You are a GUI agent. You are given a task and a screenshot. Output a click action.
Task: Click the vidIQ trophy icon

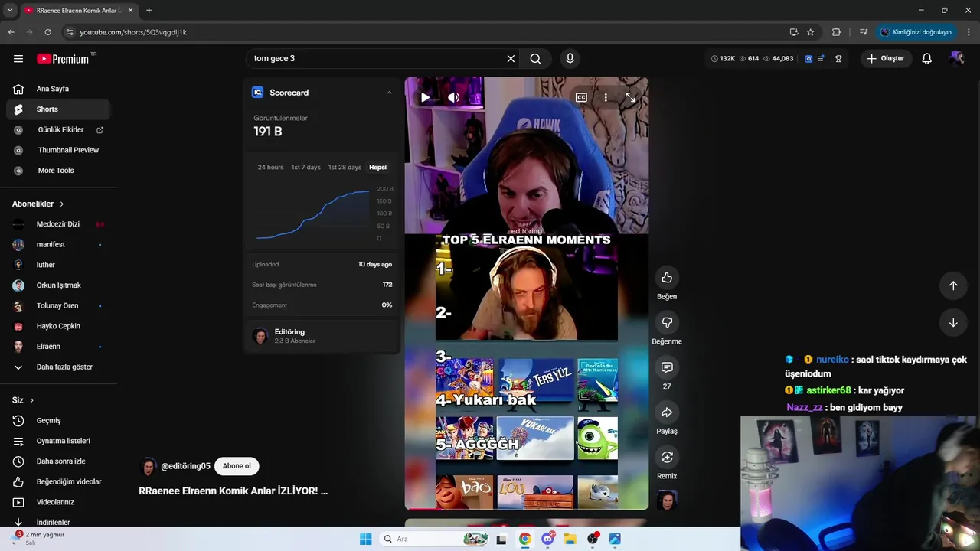[838, 59]
